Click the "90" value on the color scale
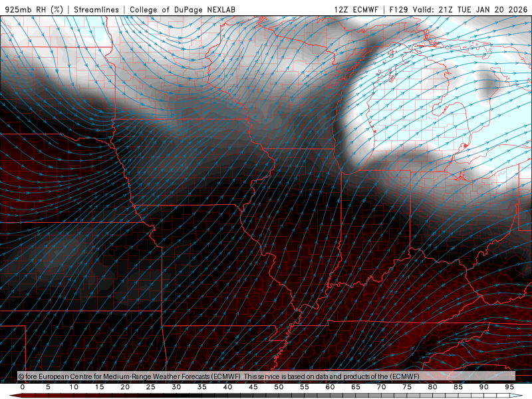This screenshot has height=399, width=532. pos(483,387)
